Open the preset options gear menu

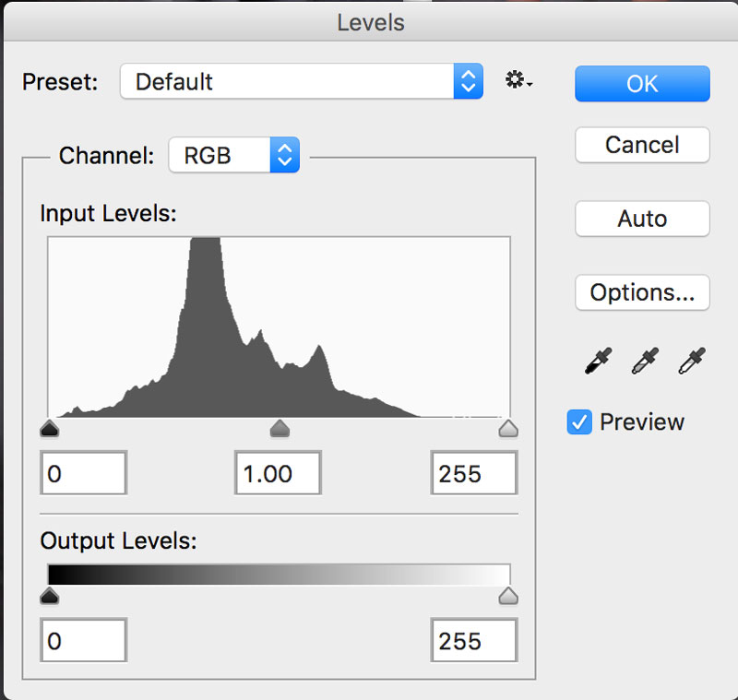point(518,80)
